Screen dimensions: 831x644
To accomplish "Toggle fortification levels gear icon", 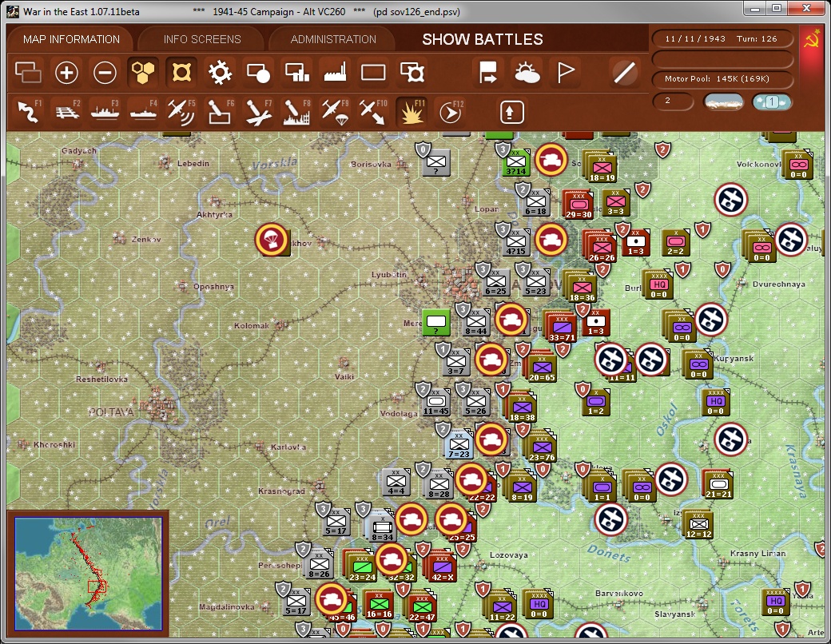I will pyautogui.click(x=220, y=73).
